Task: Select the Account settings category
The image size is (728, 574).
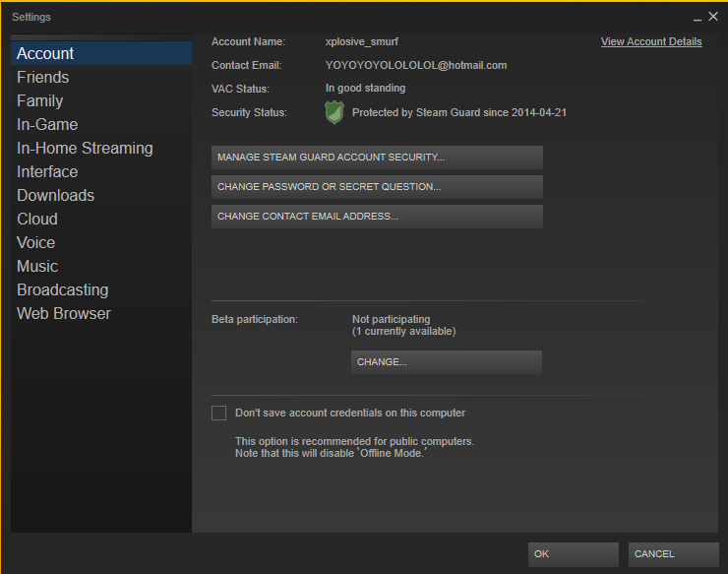Action: (x=101, y=53)
